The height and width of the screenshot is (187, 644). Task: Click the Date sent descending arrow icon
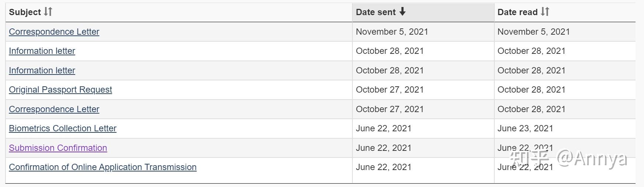[x=403, y=12]
